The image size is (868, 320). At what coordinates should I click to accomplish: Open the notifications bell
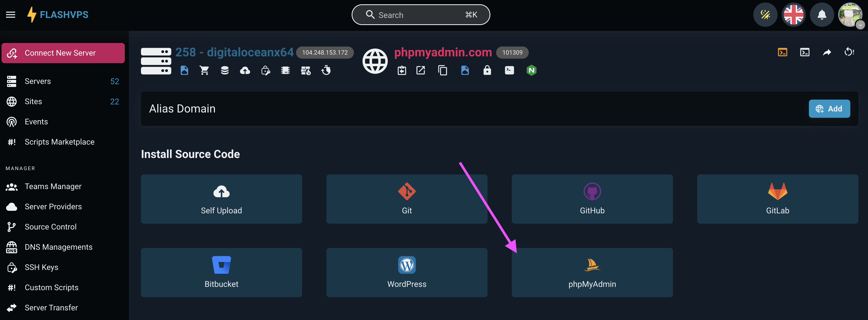pyautogui.click(x=822, y=15)
